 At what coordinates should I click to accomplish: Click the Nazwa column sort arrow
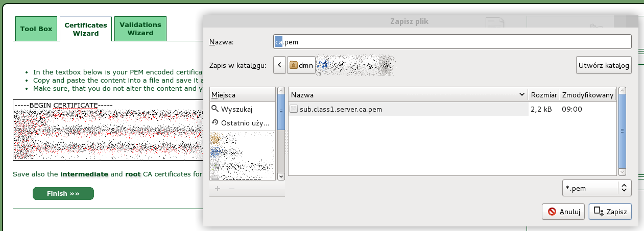(521, 95)
